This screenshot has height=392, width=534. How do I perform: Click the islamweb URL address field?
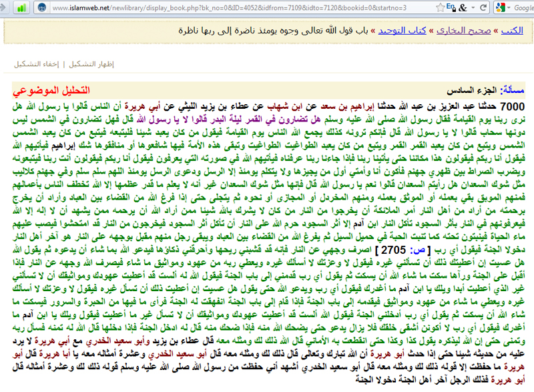229,7
